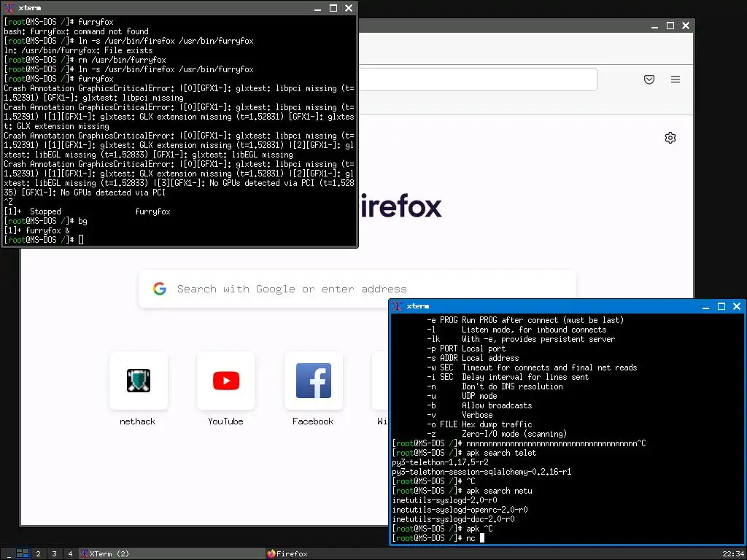Click the Firefox wordmark on new tab page
This screenshot has width=747, height=560.
coord(400,206)
